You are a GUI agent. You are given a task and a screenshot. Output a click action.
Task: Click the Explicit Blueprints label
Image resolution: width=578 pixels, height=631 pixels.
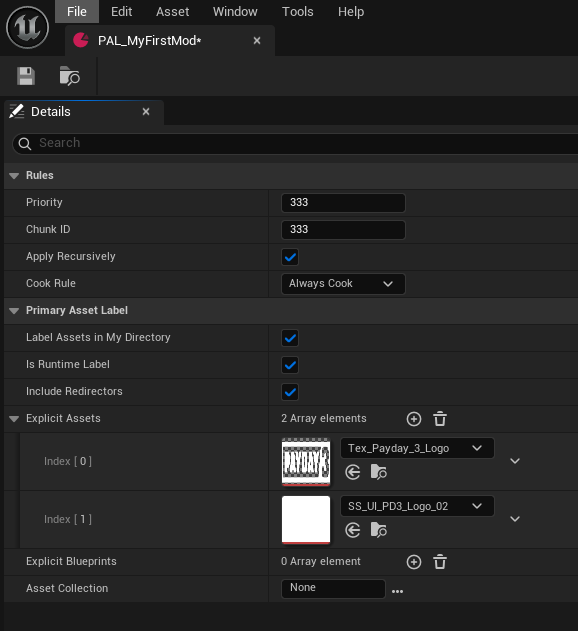point(71,561)
